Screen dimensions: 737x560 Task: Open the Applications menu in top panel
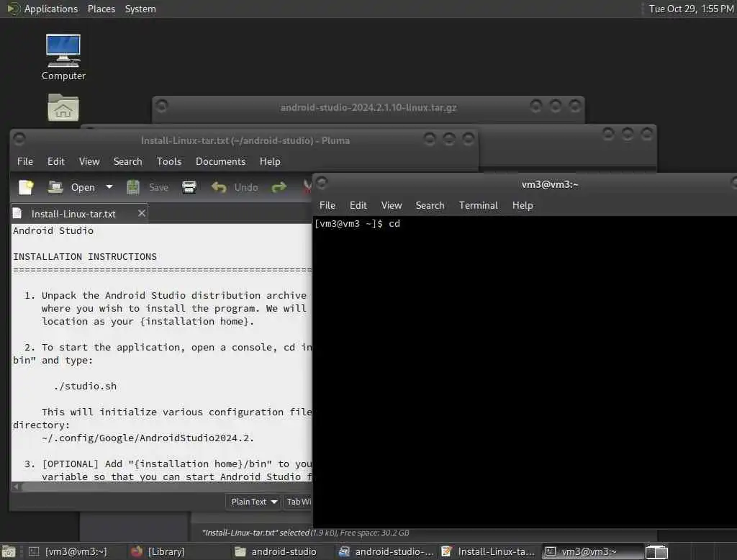pyautogui.click(x=51, y=9)
